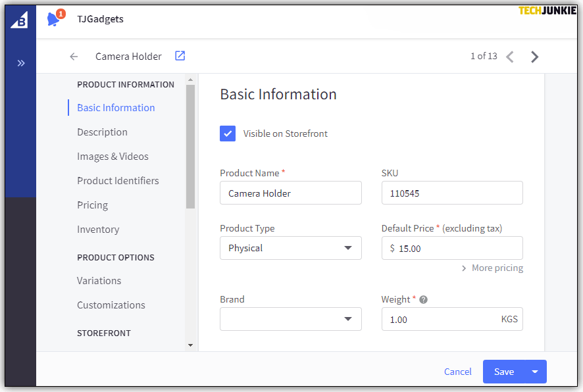The image size is (583, 392).
Task: Click the sidebar scrollbar down arrow
Action: [190, 345]
